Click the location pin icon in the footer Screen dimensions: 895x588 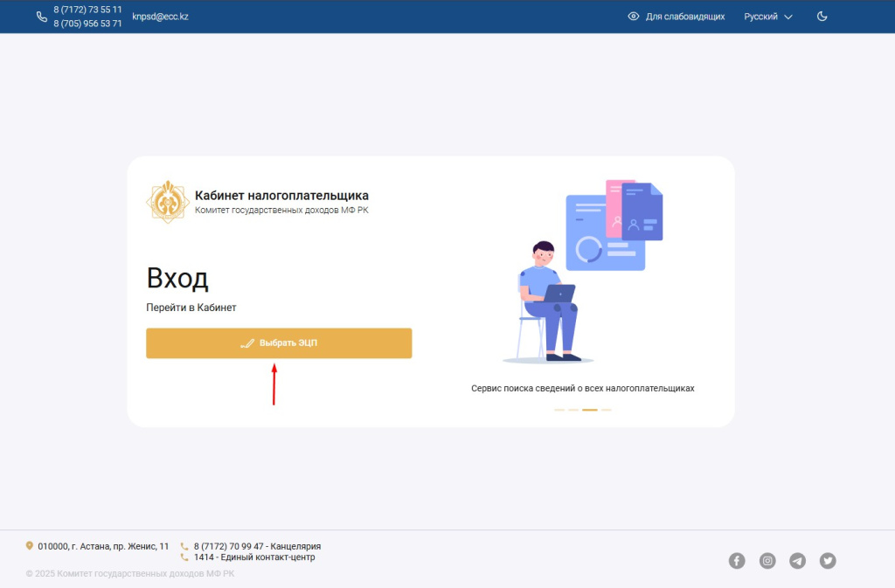(29, 545)
